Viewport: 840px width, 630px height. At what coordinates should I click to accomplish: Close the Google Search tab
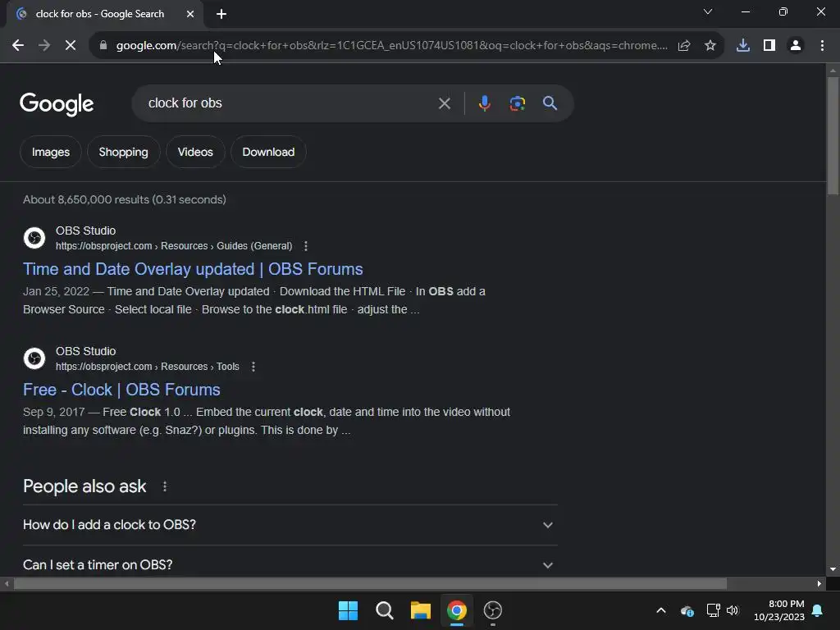tap(190, 14)
